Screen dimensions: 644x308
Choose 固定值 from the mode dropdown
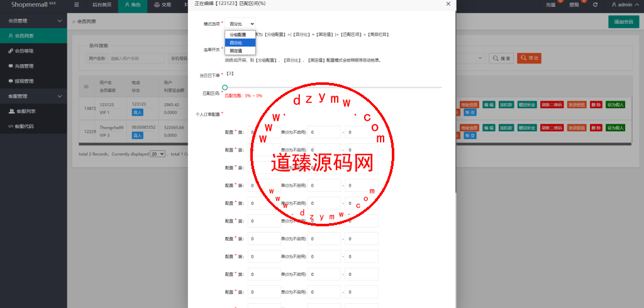click(240, 51)
